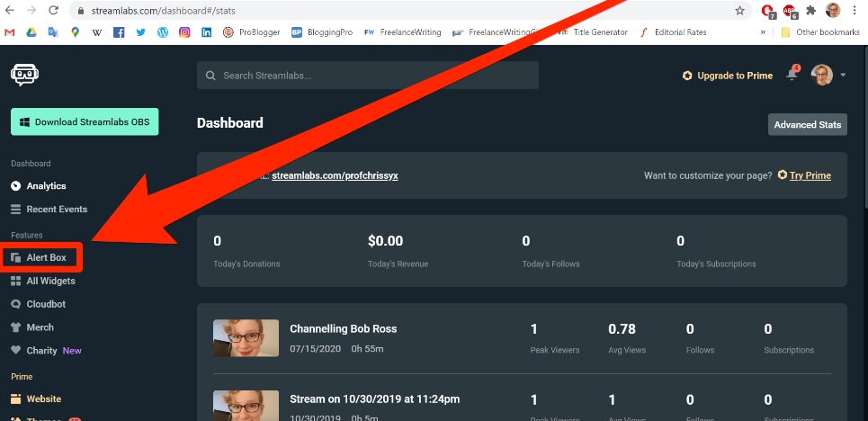868x421 pixels.
Task: Open Merch in the sidebar
Action: tap(32, 327)
